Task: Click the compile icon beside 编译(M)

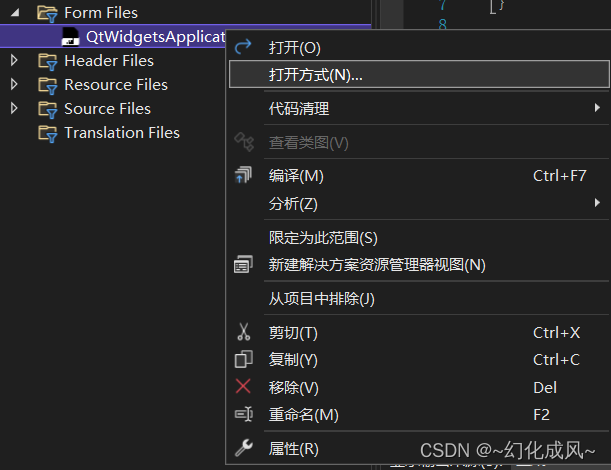Action: point(243,176)
